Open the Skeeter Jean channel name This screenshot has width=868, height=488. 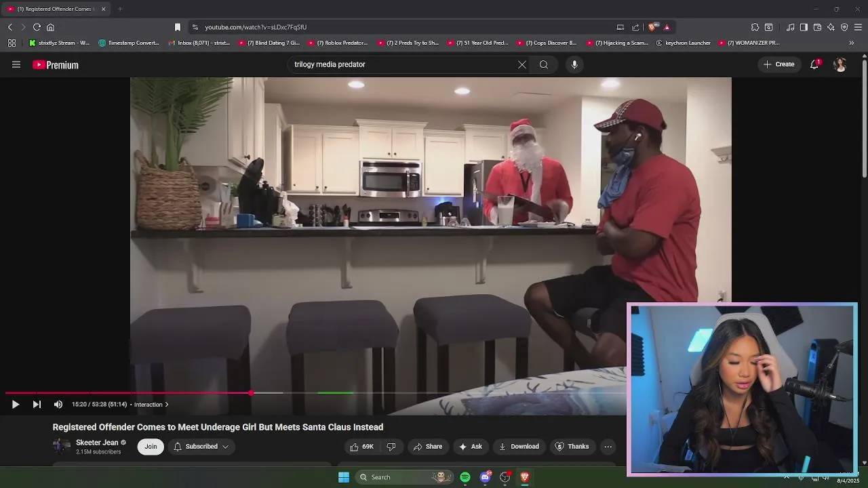tap(97, 443)
